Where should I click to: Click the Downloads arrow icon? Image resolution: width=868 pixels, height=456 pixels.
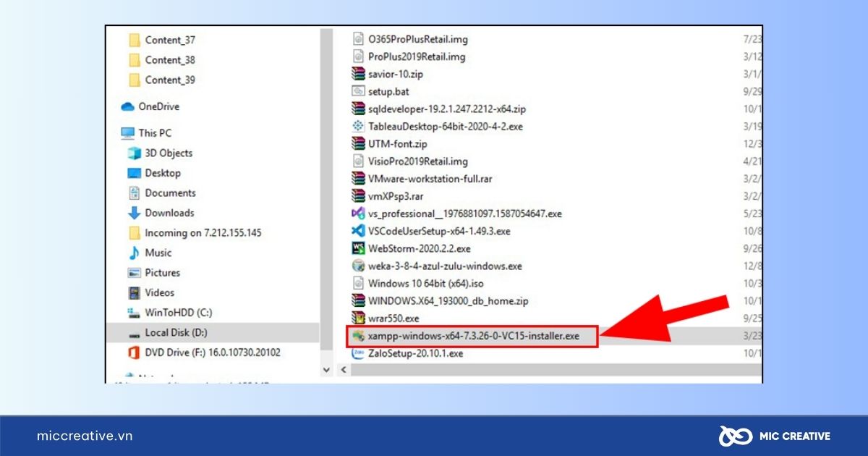[x=134, y=213]
